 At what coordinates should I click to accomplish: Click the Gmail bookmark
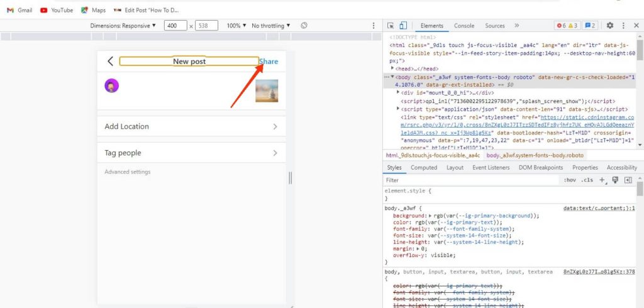tap(19, 10)
